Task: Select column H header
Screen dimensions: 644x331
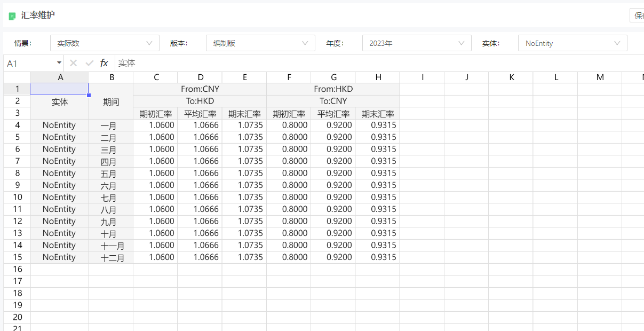Action: click(x=378, y=77)
